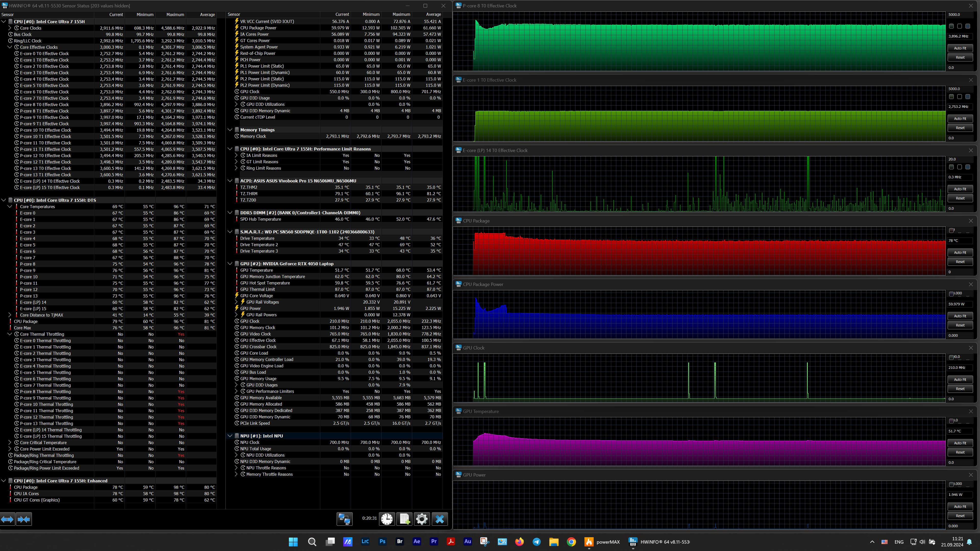Viewport: 980px width, 551px height.
Task: Open sensor settings gear icon
Action: [x=422, y=519]
